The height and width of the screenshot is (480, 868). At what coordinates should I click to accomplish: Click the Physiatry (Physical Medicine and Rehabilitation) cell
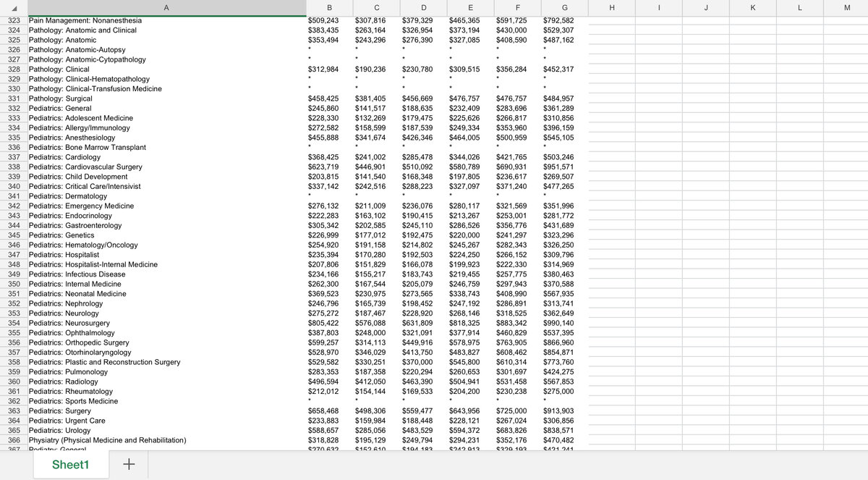[x=108, y=440]
